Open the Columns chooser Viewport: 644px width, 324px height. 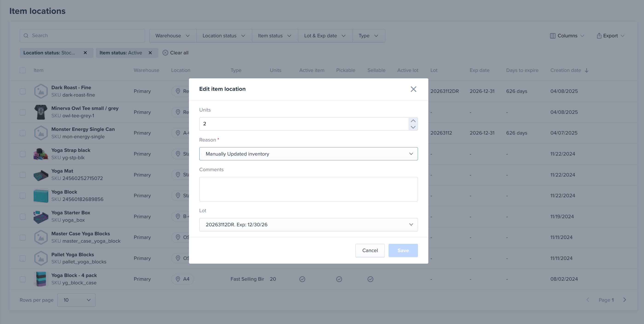pyautogui.click(x=567, y=36)
